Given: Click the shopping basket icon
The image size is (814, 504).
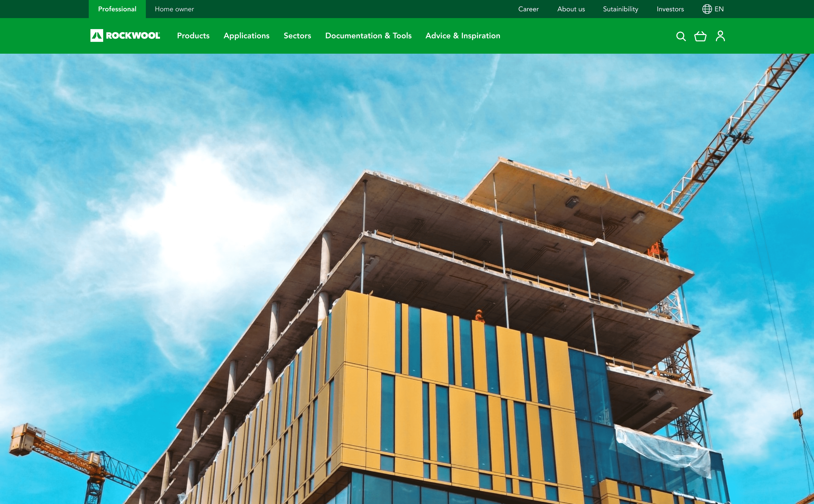Looking at the screenshot, I should click(x=700, y=36).
